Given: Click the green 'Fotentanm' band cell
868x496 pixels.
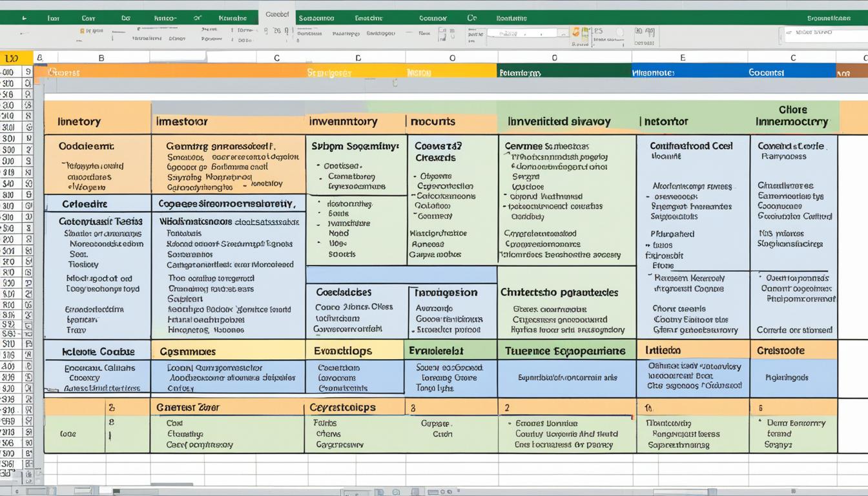Looking at the screenshot, I should (x=564, y=72).
